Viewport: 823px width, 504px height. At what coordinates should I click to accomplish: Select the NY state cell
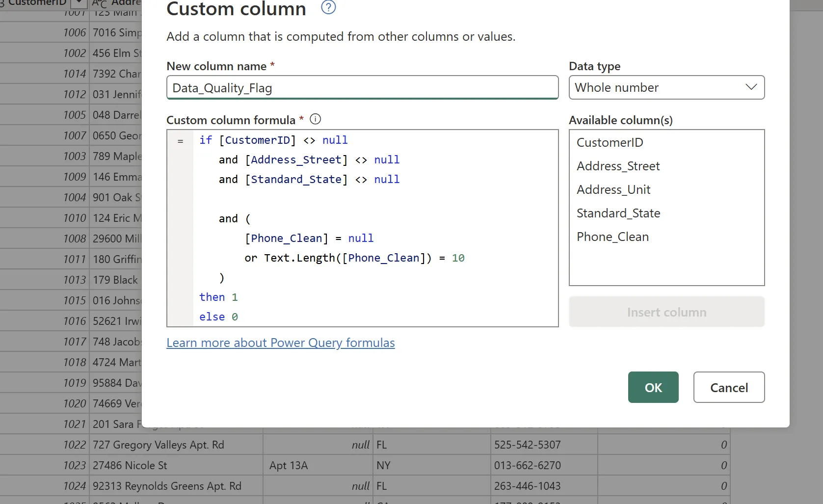[x=432, y=465]
